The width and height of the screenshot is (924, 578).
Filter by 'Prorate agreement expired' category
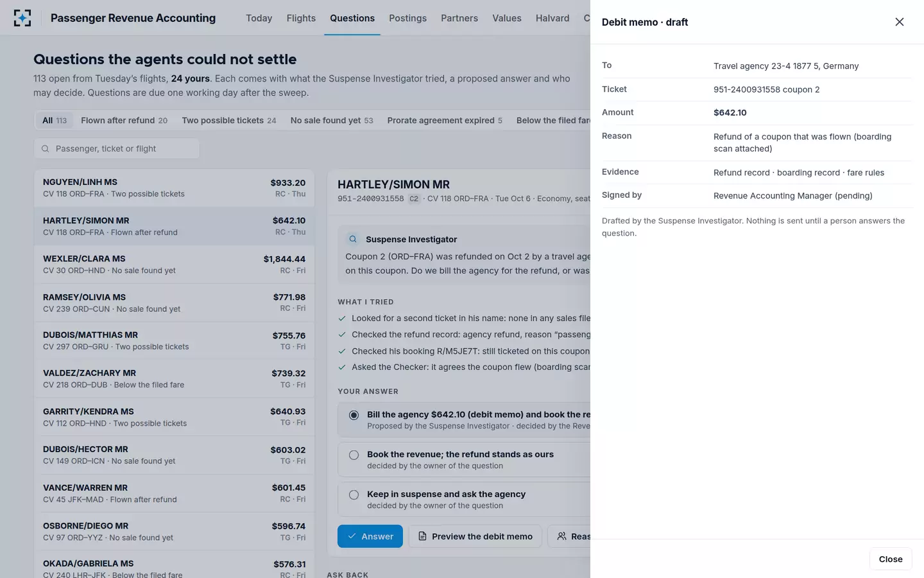point(445,120)
